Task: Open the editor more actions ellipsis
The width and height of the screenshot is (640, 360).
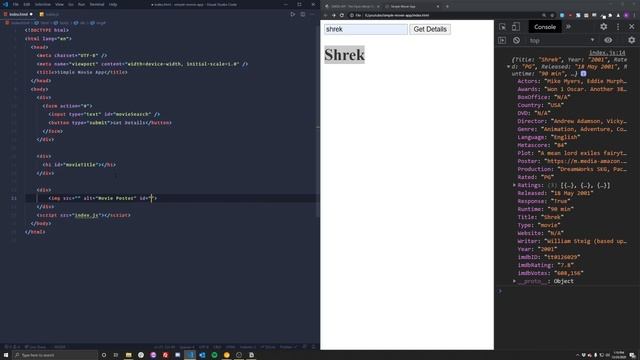Action: (313, 14)
